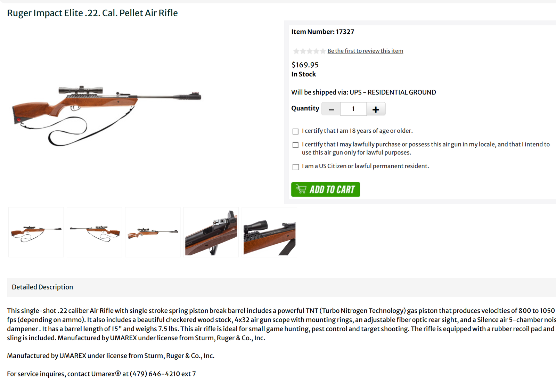Click the plus quantity button

tap(376, 109)
